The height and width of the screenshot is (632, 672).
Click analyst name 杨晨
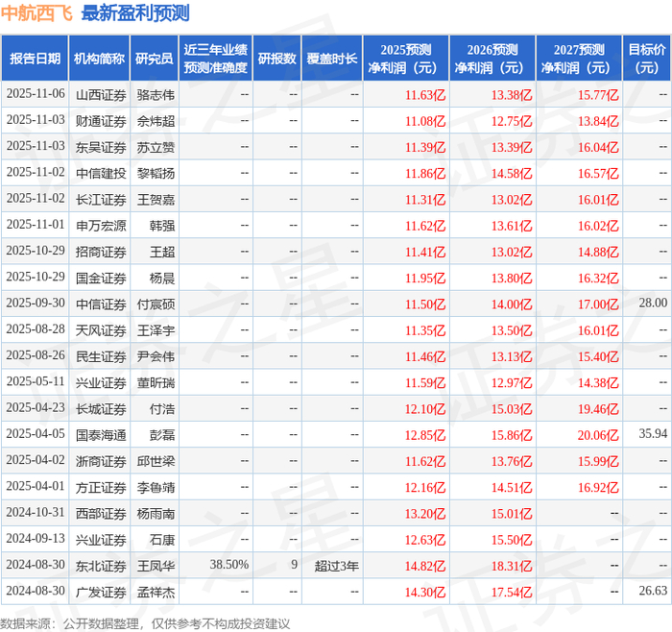162,278
